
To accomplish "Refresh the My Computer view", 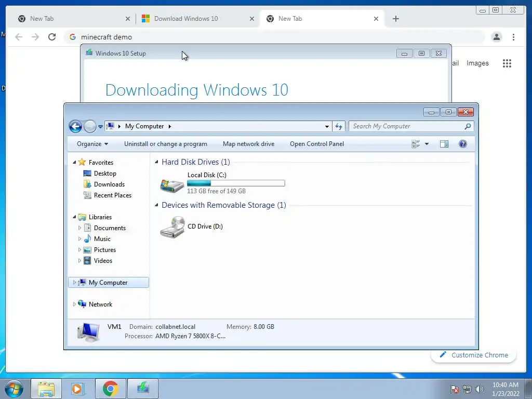I will [x=339, y=126].
